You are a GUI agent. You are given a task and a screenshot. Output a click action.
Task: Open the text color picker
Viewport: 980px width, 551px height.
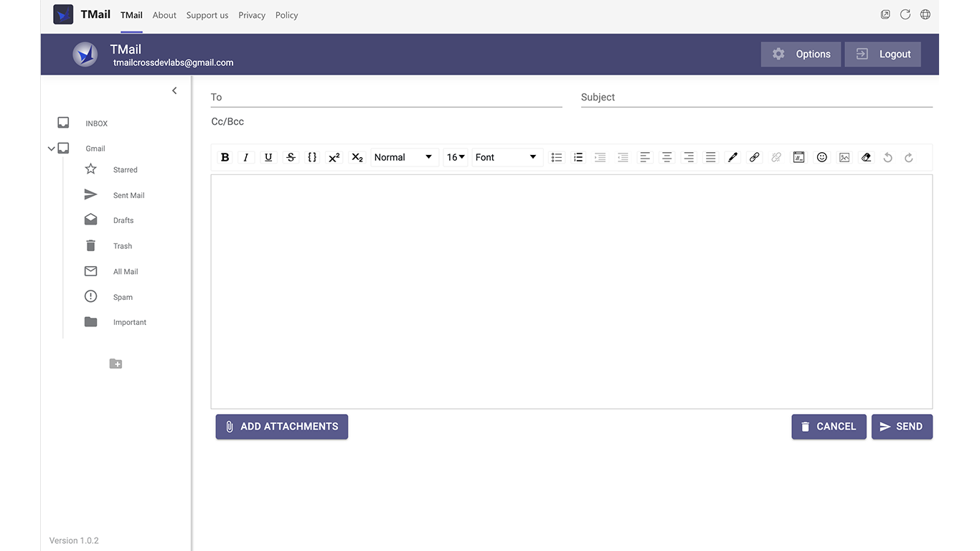point(732,157)
